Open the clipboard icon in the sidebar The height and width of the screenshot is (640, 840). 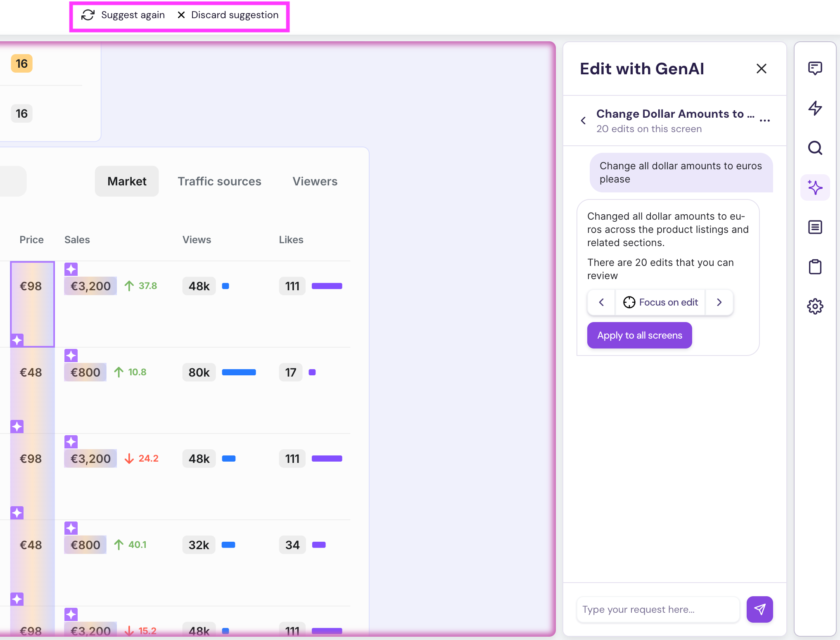pyautogui.click(x=815, y=267)
